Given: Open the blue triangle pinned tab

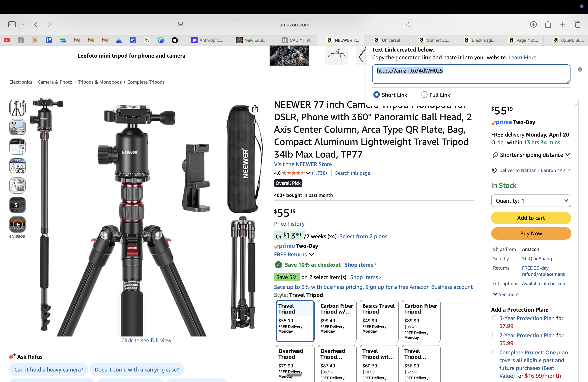Looking at the screenshot, I should coord(119,40).
